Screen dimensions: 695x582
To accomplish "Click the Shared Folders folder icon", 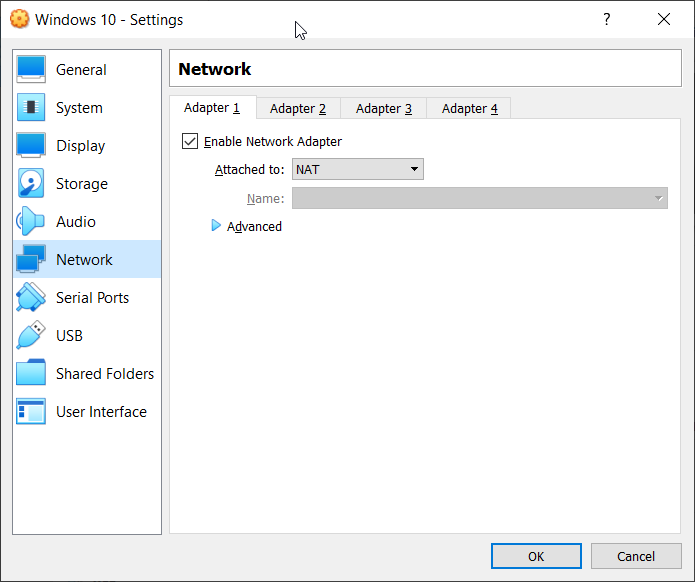I will (x=31, y=373).
